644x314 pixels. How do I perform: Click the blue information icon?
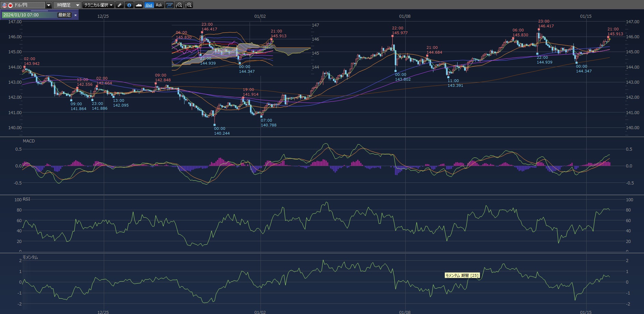tap(129, 5)
